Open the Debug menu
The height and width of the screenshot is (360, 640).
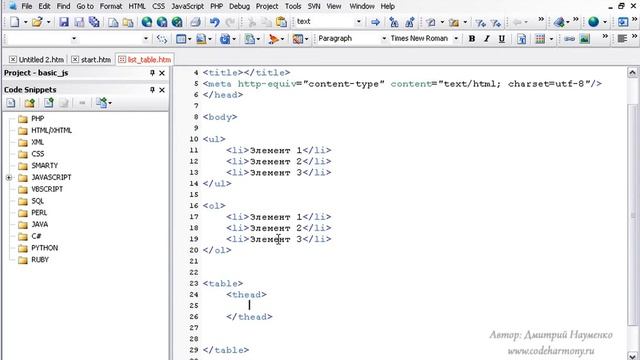click(239, 6)
